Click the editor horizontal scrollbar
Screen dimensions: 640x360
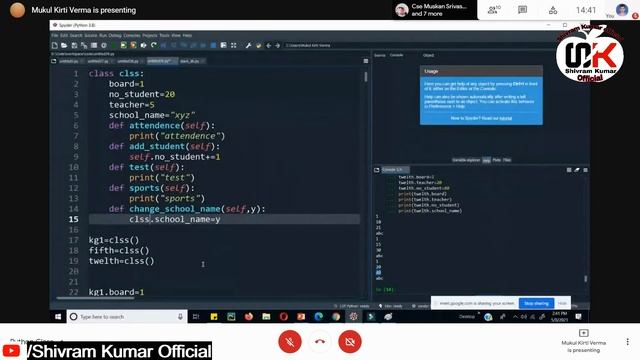pos(96,298)
